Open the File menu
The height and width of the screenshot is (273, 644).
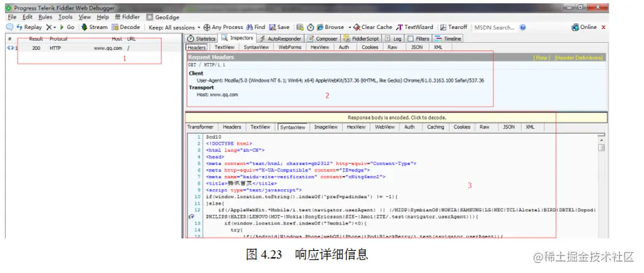(12, 17)
